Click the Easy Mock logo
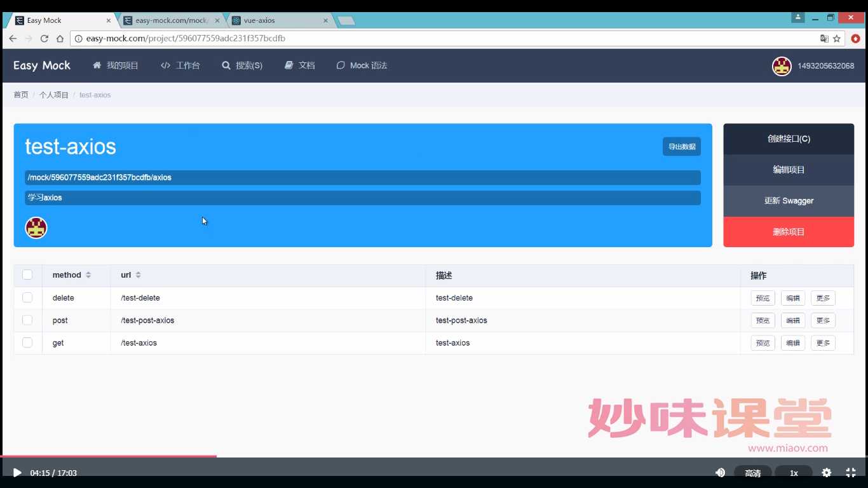This screenshot has height=488, width=868. (42, 65)
